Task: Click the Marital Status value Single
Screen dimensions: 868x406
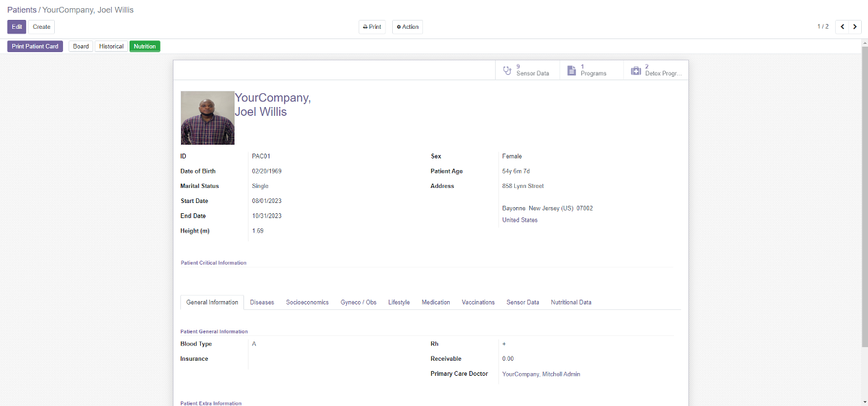Action: [x=261, y=187]
